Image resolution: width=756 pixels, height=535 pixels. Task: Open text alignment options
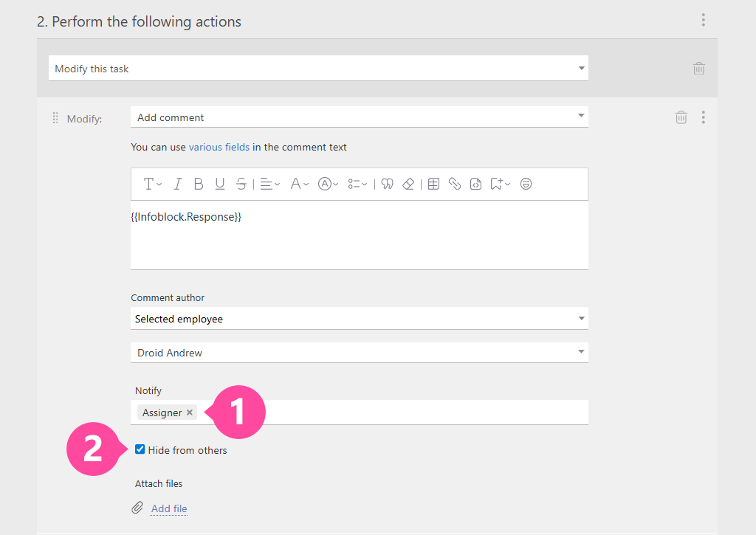tap(270, 184)
